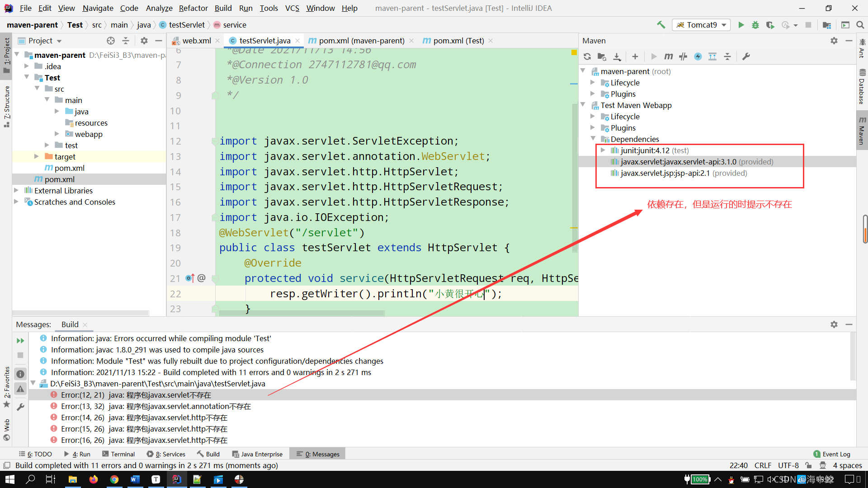Click Reimport All Maven Projects icon
Viewport: 868px width, 488px height.
coord(587,56)
